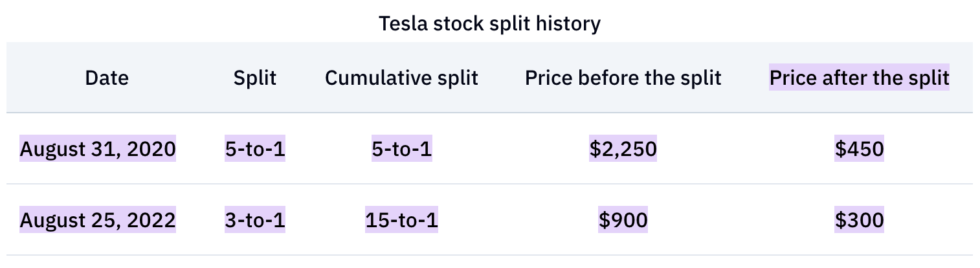Click the 5-to-1 value under Cumulative split
Viewport: 980px width, 268px height.
click(401, 150)
